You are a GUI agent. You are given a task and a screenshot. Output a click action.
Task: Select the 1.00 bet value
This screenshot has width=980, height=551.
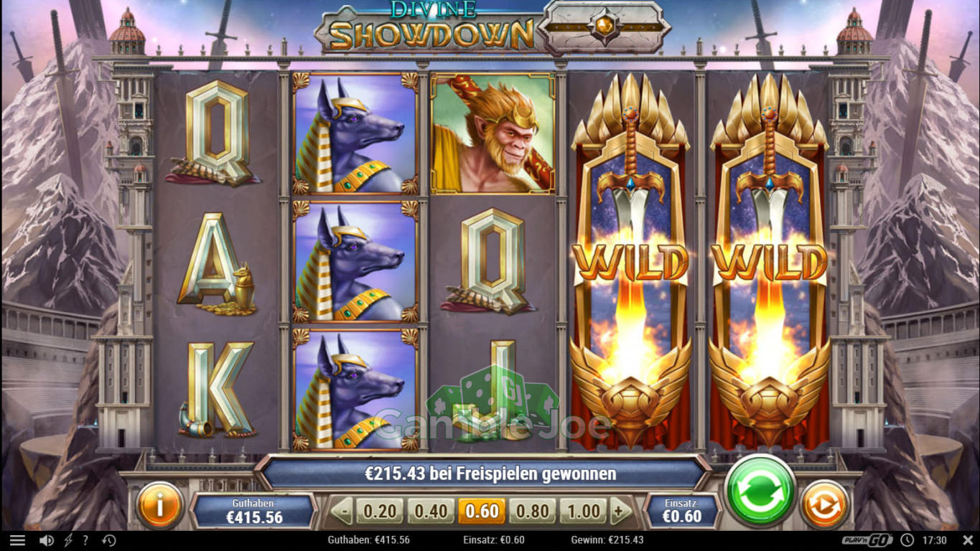tap(583, 512)
